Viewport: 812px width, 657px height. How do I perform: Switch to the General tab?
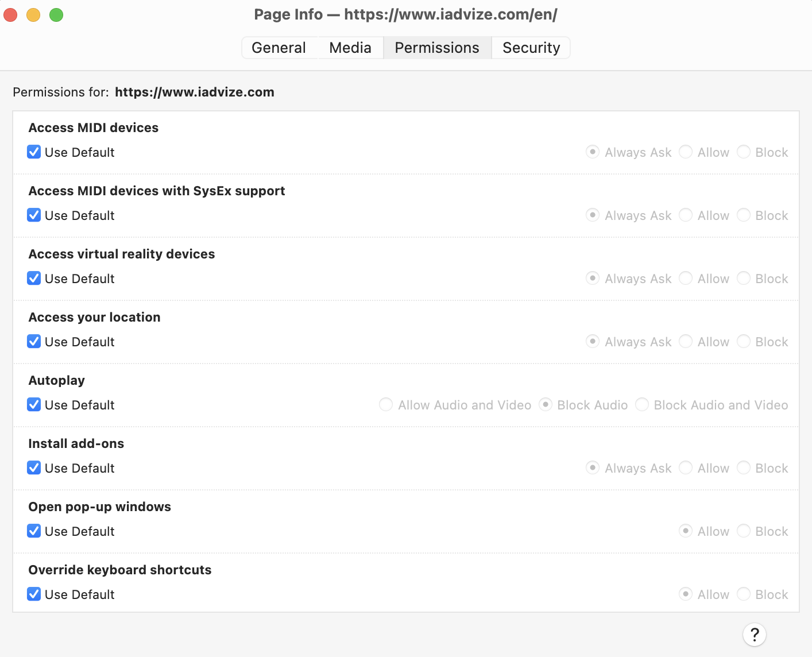coord(279,48)
